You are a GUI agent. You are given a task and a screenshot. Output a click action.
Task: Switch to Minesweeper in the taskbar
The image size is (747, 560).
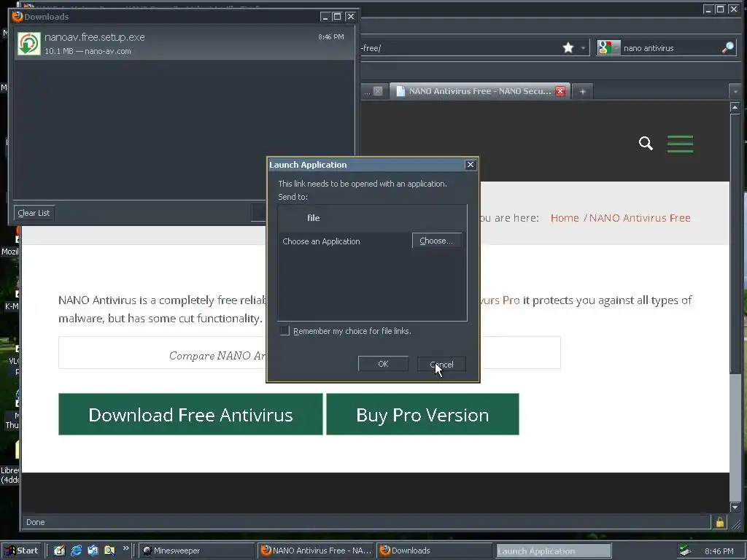197,551
